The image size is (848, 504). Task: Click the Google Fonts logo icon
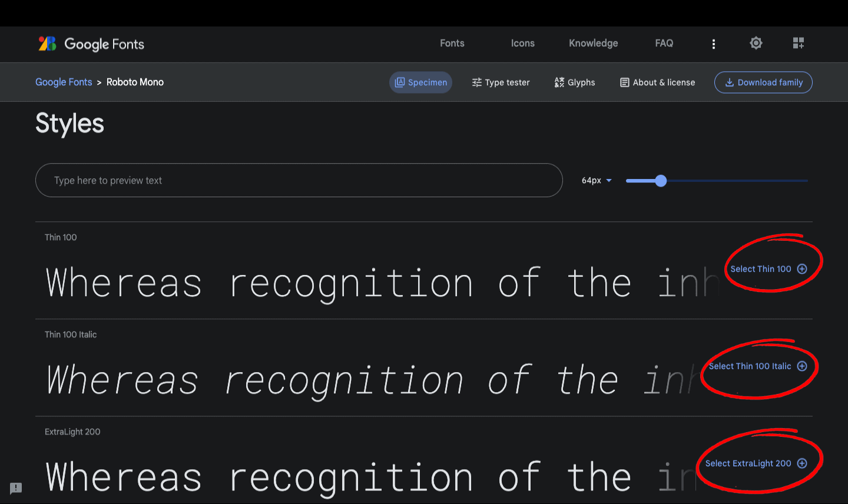pyautogui.click(x=47, y=44)
